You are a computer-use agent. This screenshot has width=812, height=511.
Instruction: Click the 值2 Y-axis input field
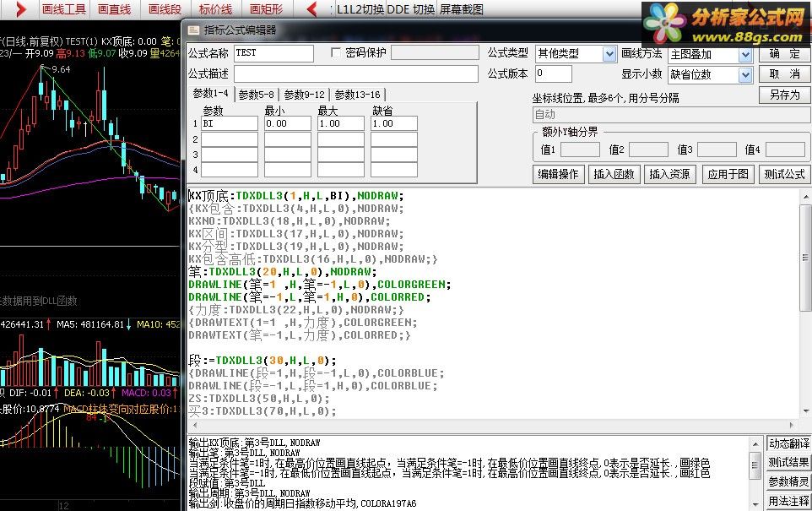click(x=648, y=149)
